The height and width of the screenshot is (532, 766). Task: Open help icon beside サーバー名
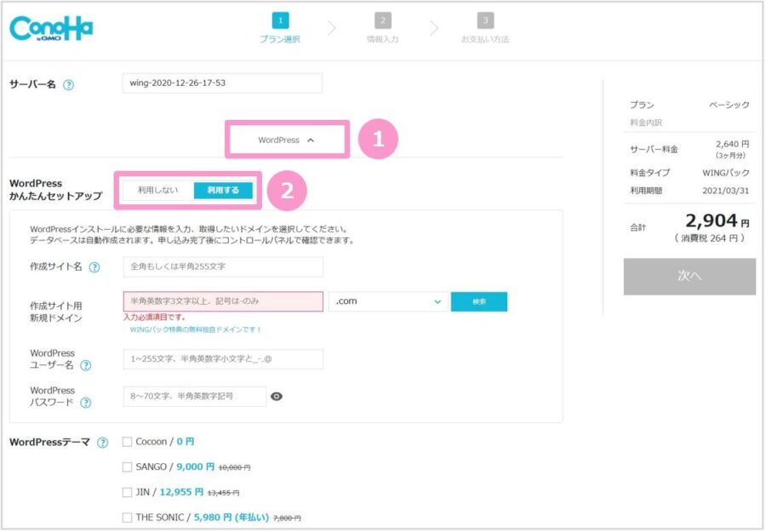(x=69, y=85)
